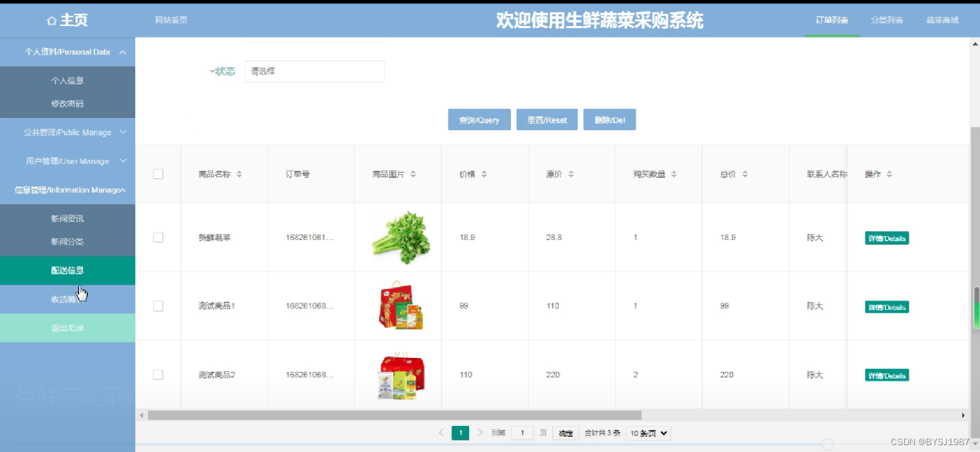Check the box for 测试商品1 row
Image resolution: width=980 pixels, height=452 pixels.
pos(158,306)
